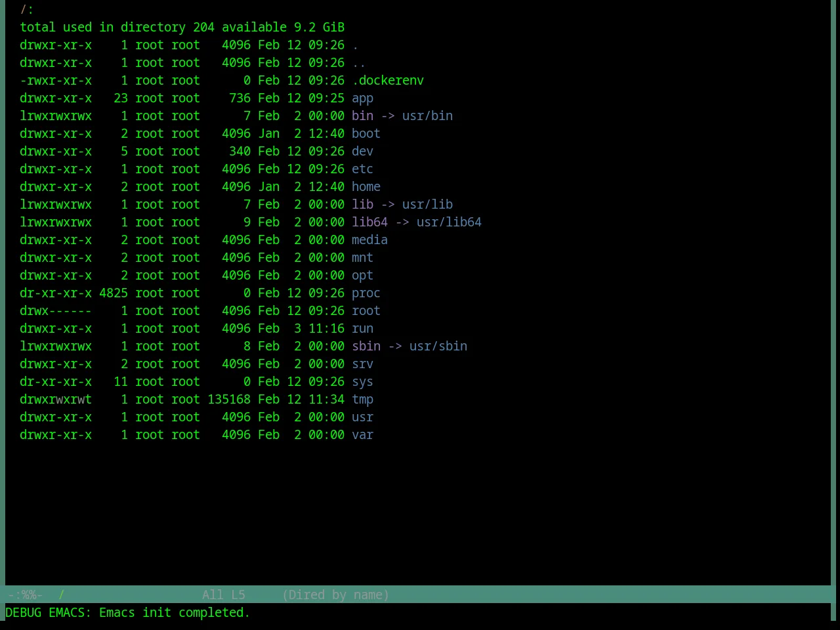Open the usr directory entry

(x=362, y=417)
